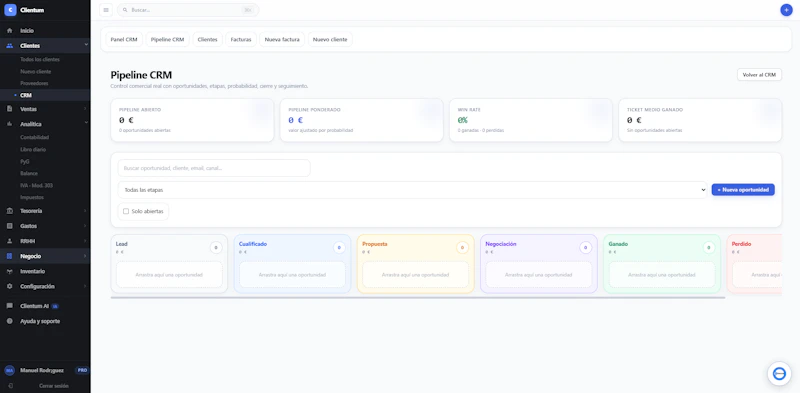The image size is (800, 393).
Task: Click the Clientum AI chat icon
Action: pos(10,306)
